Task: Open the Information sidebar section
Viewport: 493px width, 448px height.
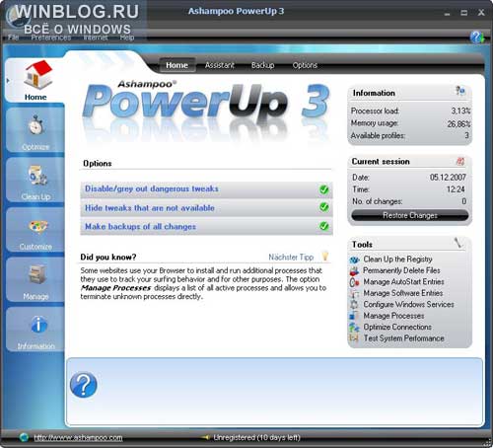Action: click(35, 330)
